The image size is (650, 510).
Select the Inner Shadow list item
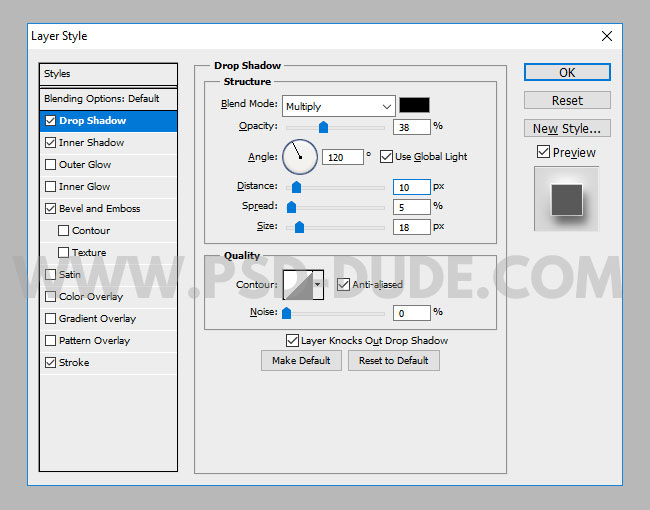[x=108, y=143]
